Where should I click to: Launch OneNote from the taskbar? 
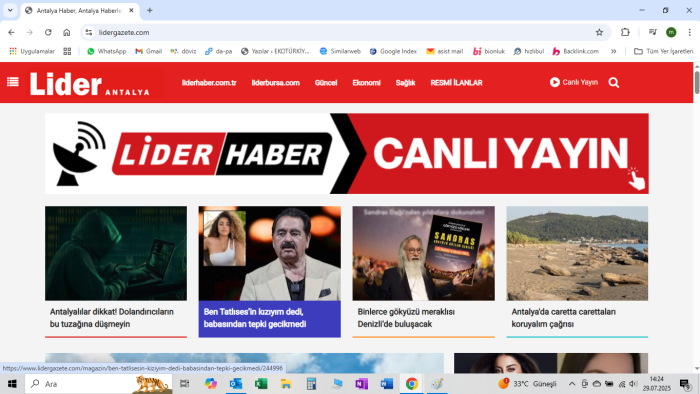click(362, 384)
